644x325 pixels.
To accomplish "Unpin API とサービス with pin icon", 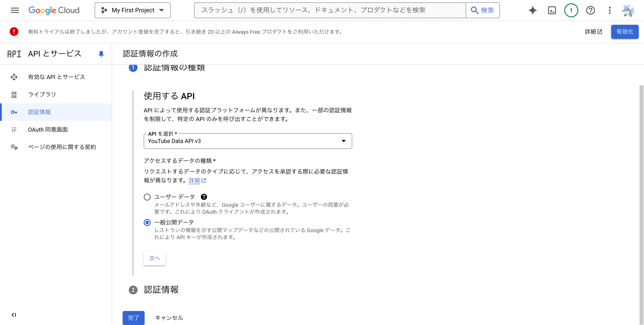I will pos(101,54).
